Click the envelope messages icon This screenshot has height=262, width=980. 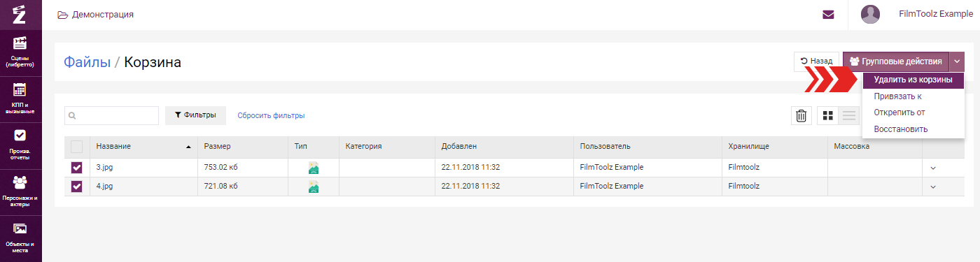pyautogui.click(x=828, y=14)
